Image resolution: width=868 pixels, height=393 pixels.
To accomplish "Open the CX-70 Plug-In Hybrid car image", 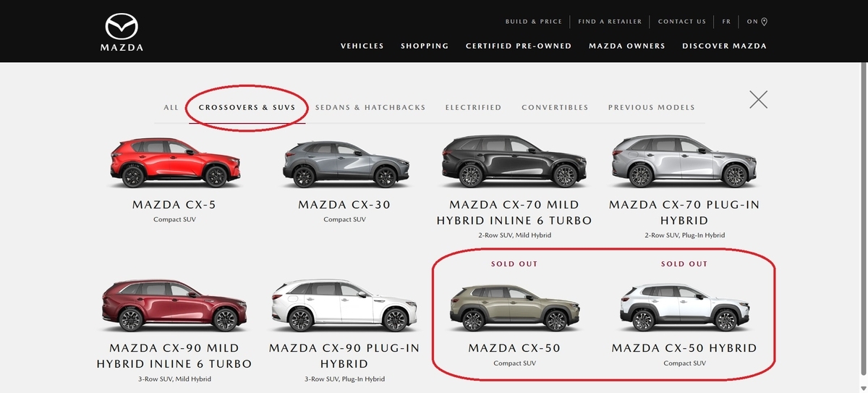I will point(684,161).
